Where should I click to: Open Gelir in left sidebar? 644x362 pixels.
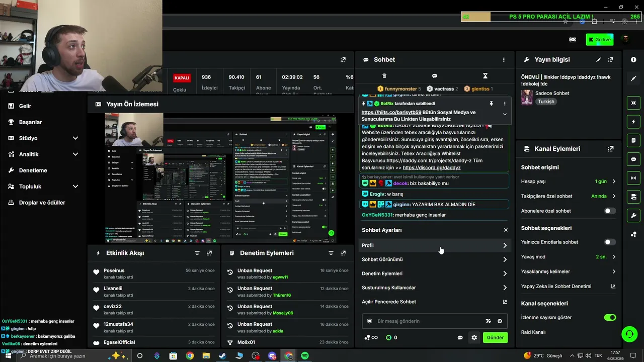point(25,106)
